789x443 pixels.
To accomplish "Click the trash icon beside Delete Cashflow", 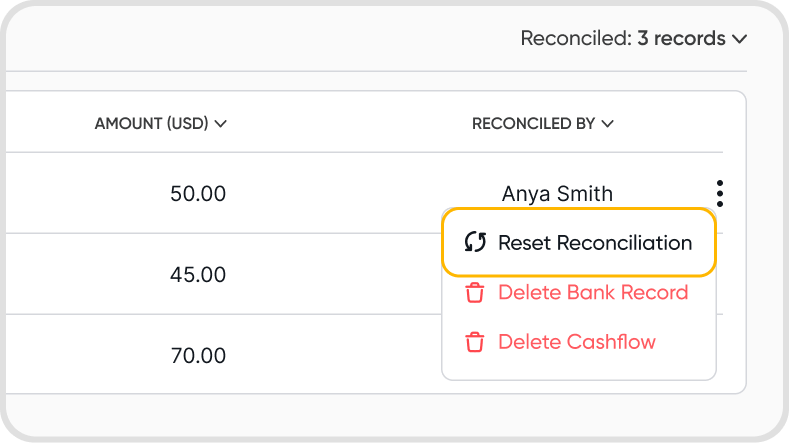I will click(475, 342).
